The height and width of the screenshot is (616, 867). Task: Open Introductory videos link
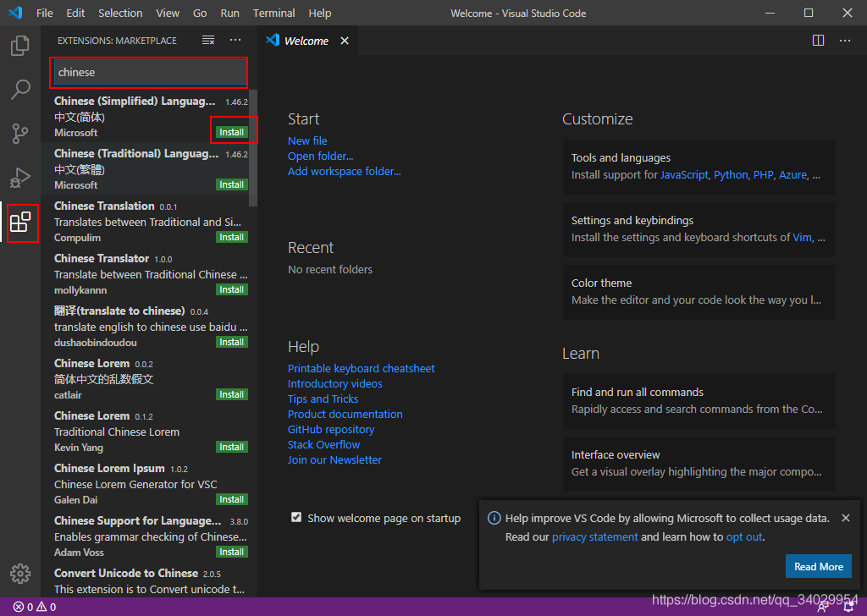334,383
